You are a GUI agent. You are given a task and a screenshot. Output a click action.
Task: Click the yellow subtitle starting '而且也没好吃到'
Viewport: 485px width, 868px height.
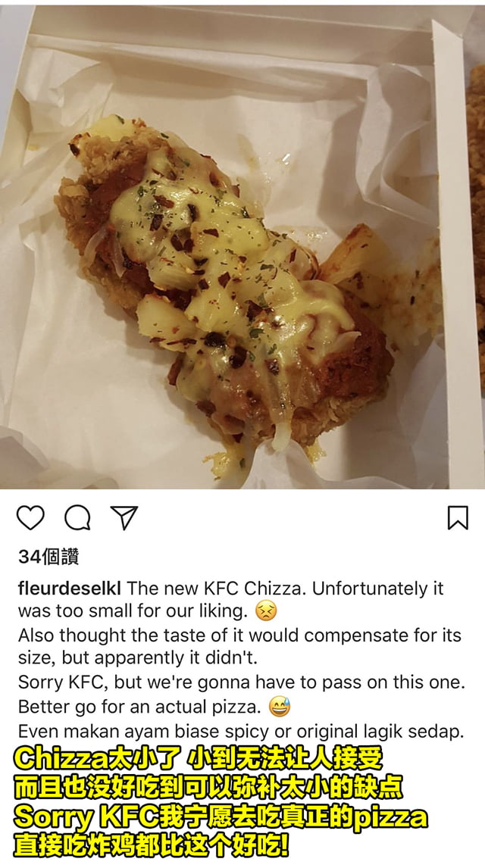208,788
